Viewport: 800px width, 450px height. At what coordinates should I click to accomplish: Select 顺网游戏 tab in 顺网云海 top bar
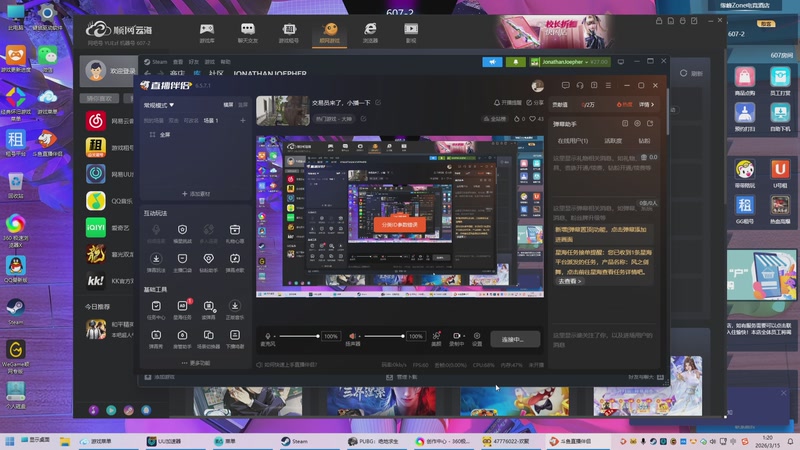pyautogui.click(x=330, y=33)
